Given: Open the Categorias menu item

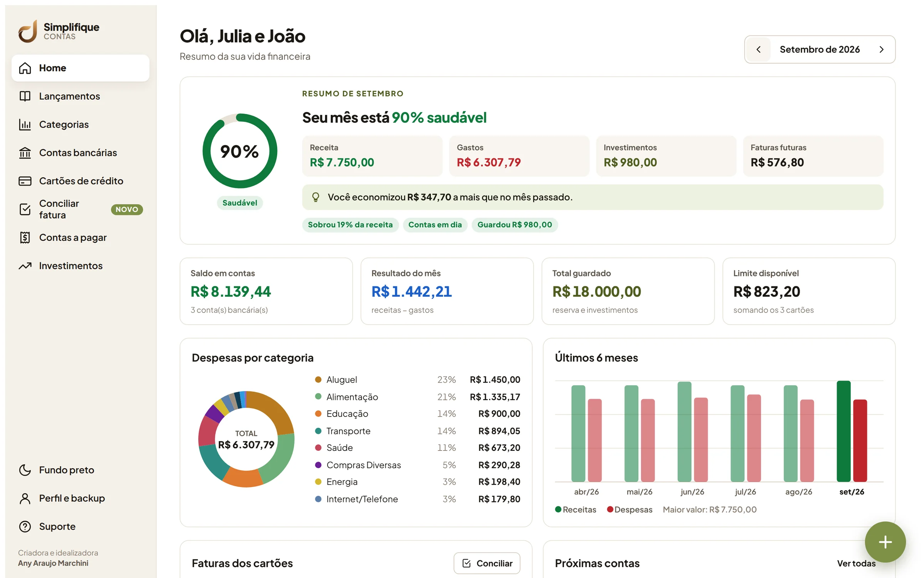Looking at the screenshot, I should pos(80,124).
